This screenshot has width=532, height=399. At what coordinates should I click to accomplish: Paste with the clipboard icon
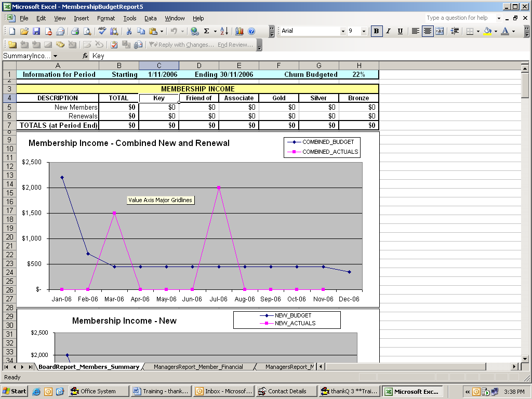pos(153,31)
